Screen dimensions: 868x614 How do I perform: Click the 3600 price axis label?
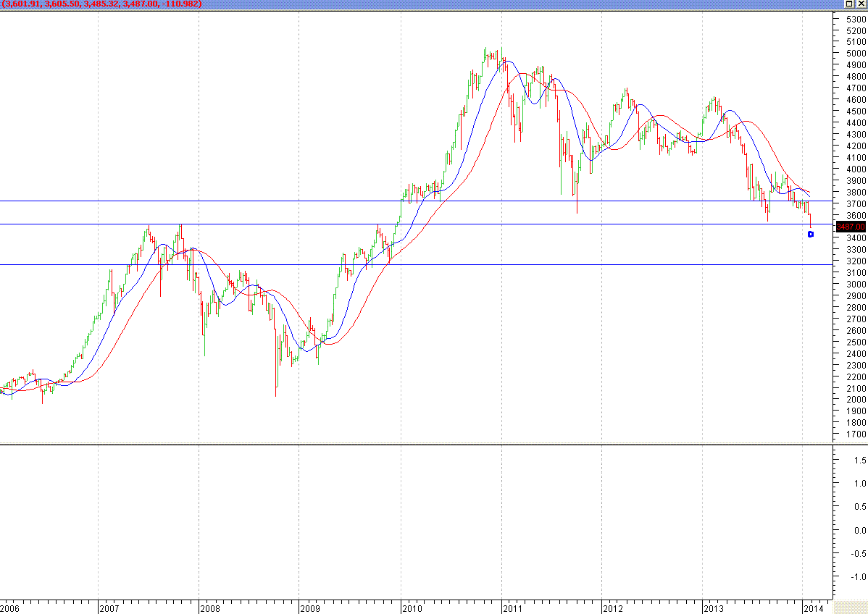point(856,215)
